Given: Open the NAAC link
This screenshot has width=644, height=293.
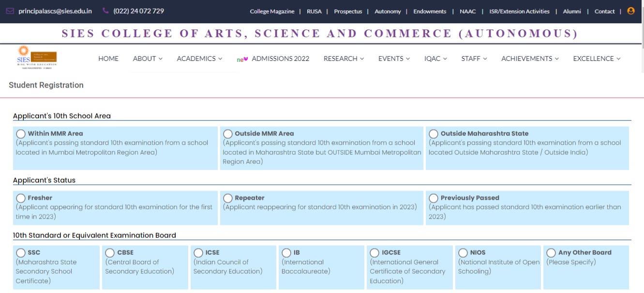Looking at the screenshot, I should [x=468, y=12].
